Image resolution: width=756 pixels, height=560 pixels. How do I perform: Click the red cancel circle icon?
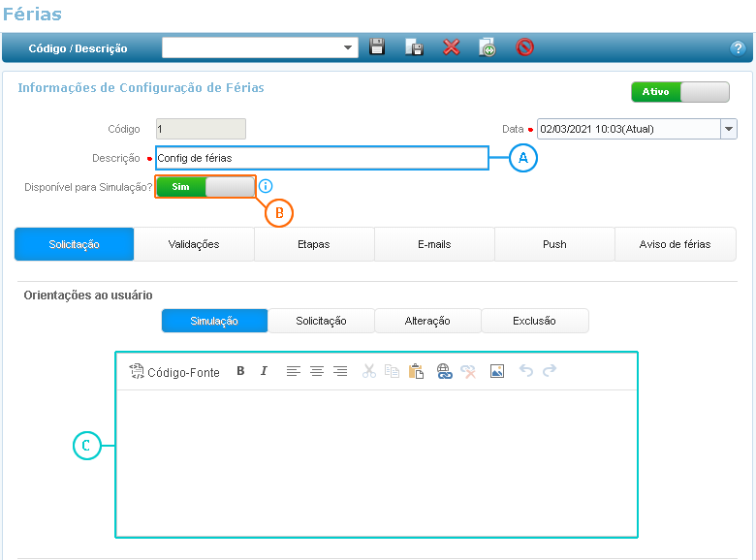(524, 47)
